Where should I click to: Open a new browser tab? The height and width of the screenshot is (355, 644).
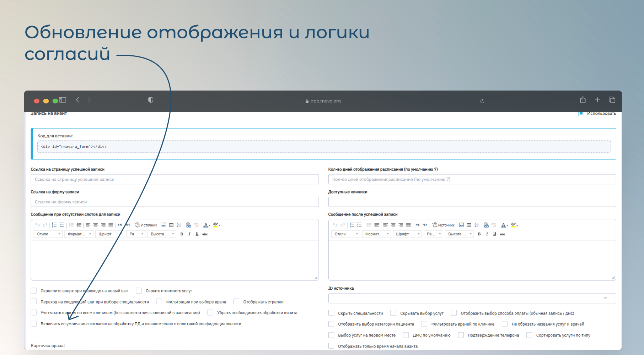(597, 100)
